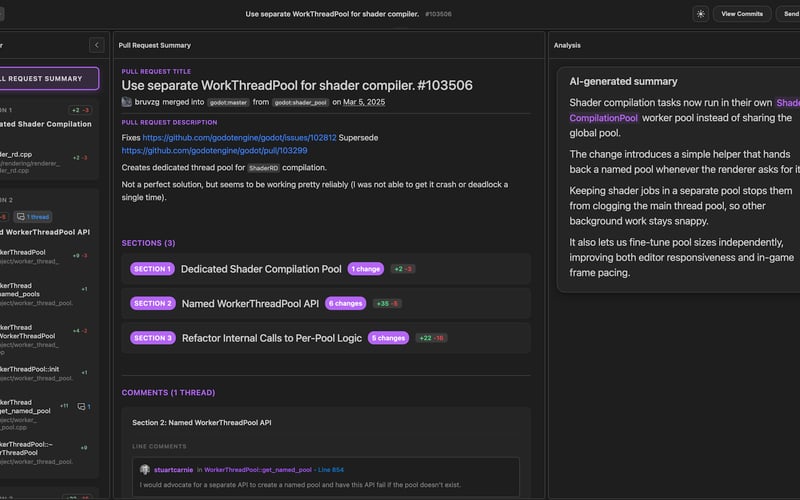Select the Pull Request Summary sidebar item
The width and height of the screenshot is (800, 500).
tap(49, 79)
